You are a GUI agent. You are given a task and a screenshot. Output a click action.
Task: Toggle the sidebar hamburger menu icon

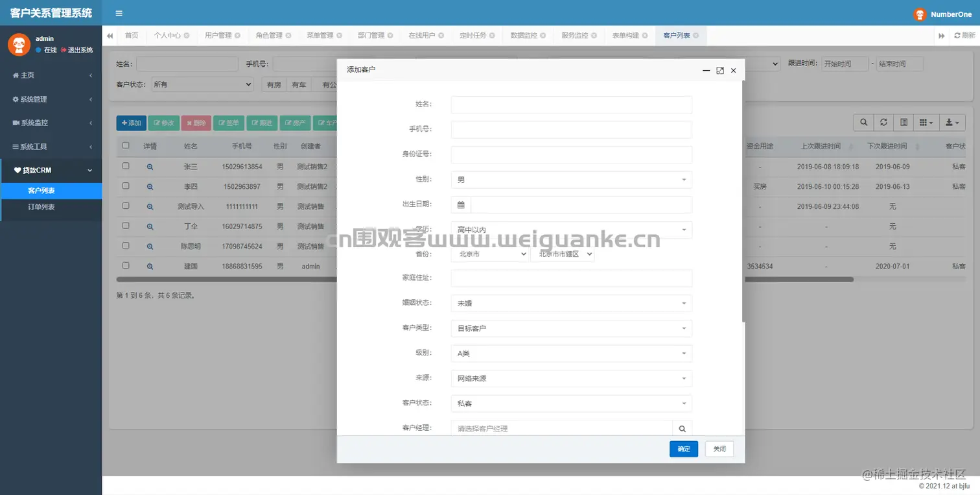[119, 13]
